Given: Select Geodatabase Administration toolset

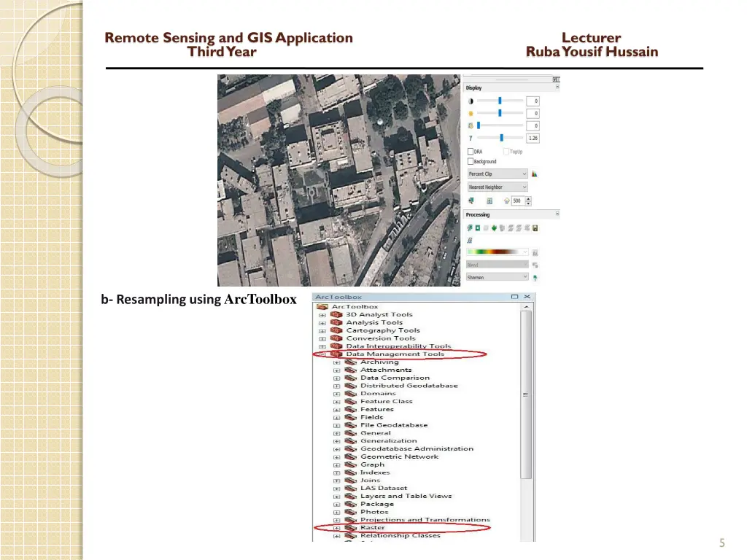Looking at the screenshot, I should coord(417,448).
